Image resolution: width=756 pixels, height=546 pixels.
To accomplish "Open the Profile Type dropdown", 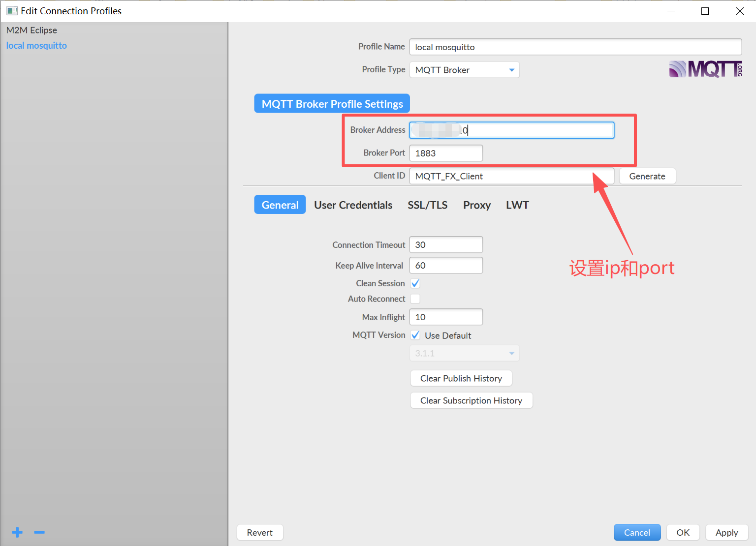I will coord(464,70).
